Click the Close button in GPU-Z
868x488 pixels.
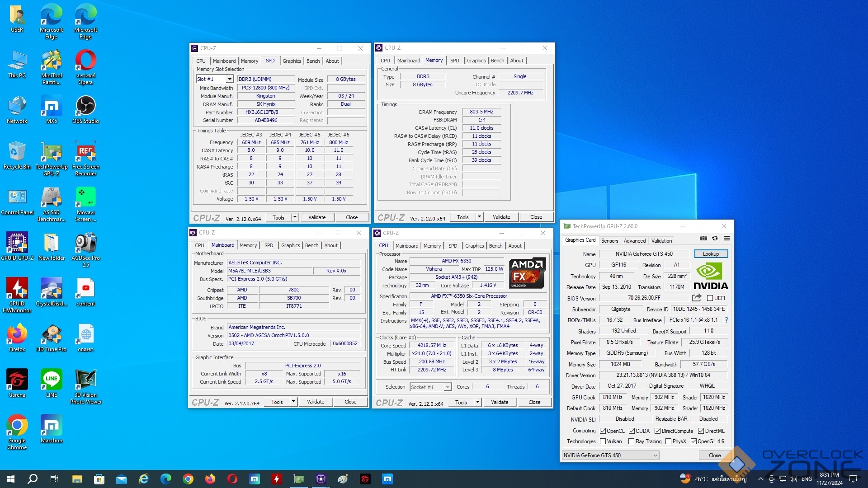pos(715,455)
